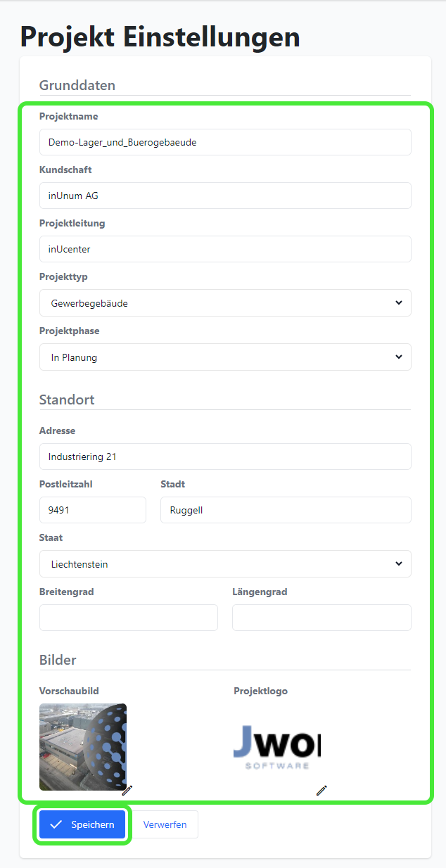Click the empty Breitengrad field
Viewport: 446px width, 868px height.
pyautogui.click(x=129, y=618)
